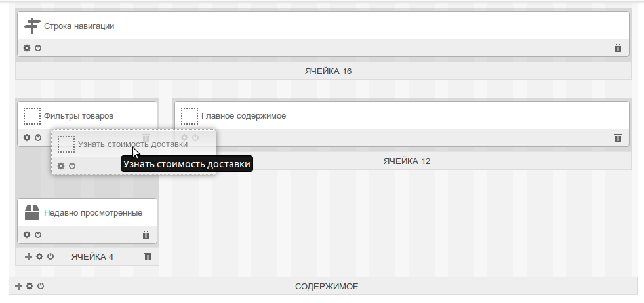Open settings for Недавно просмотренные block
Screen dimensions: 644x303
pos(27,235)
